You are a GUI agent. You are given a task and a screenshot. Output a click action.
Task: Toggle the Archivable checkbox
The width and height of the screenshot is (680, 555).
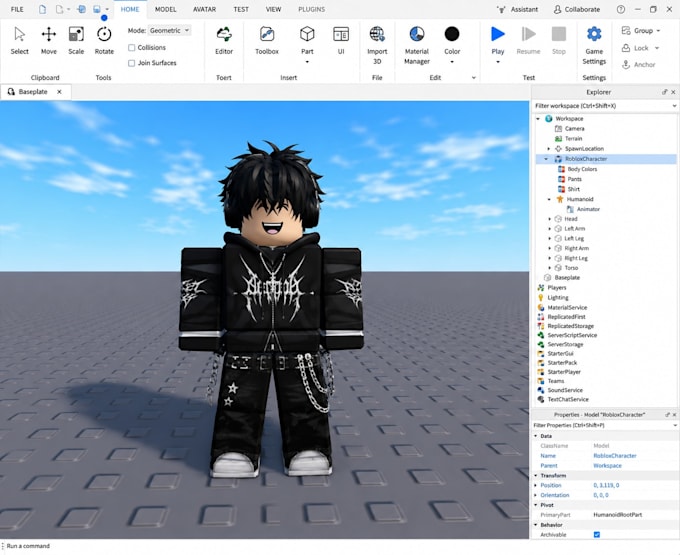click(597, 535)
